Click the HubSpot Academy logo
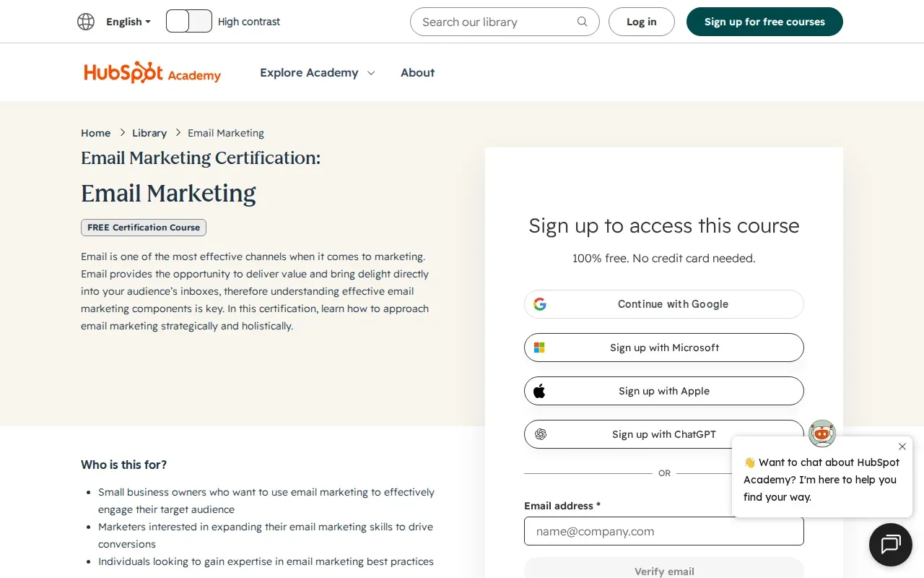 pyautogui.click(x=152, y=72)
